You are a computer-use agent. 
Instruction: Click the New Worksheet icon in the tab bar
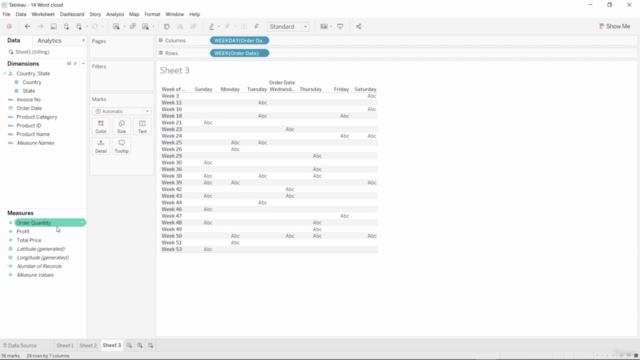point(129,345)
